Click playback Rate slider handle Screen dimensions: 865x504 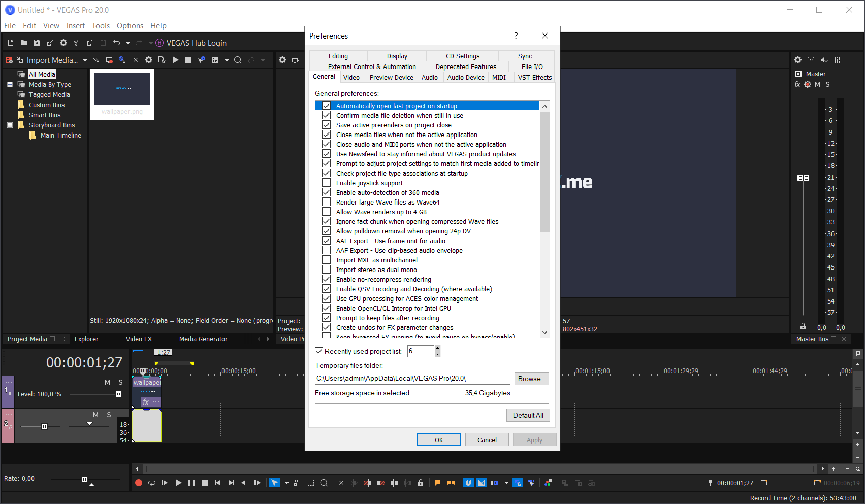[84, 479]
